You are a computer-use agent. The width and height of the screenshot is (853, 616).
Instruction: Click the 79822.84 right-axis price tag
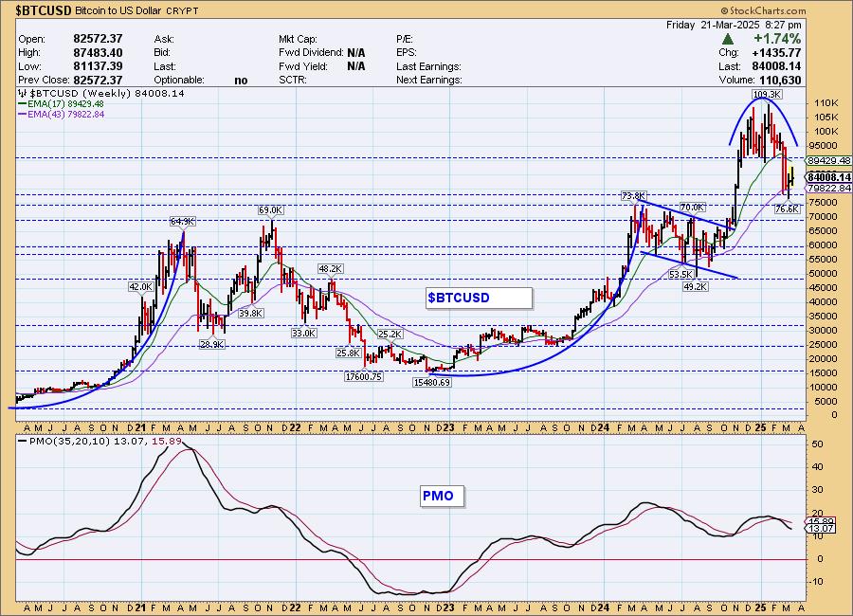coord(829,189)
